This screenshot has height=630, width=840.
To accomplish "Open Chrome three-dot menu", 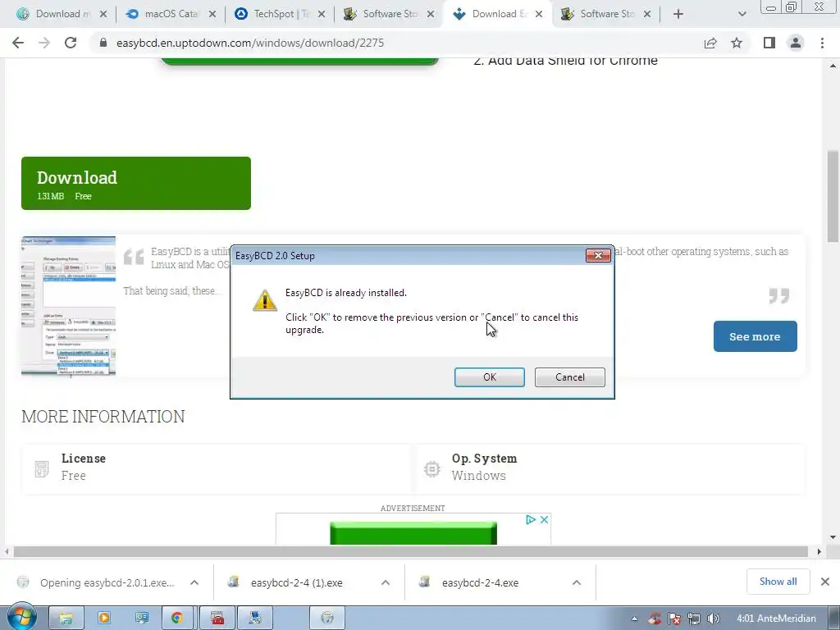I will tap(822, 43).
